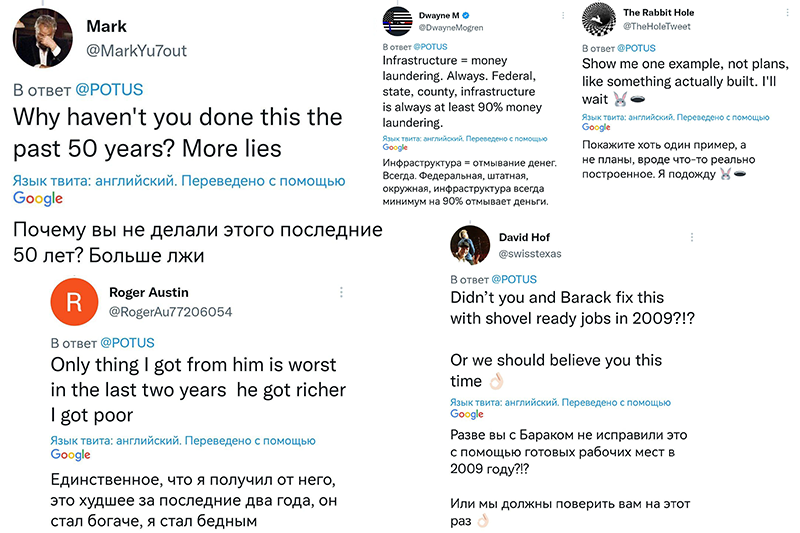Open the more options menu on David Hof's tweet
Viewport: 800px width, 533px height.
coord(692,237)
